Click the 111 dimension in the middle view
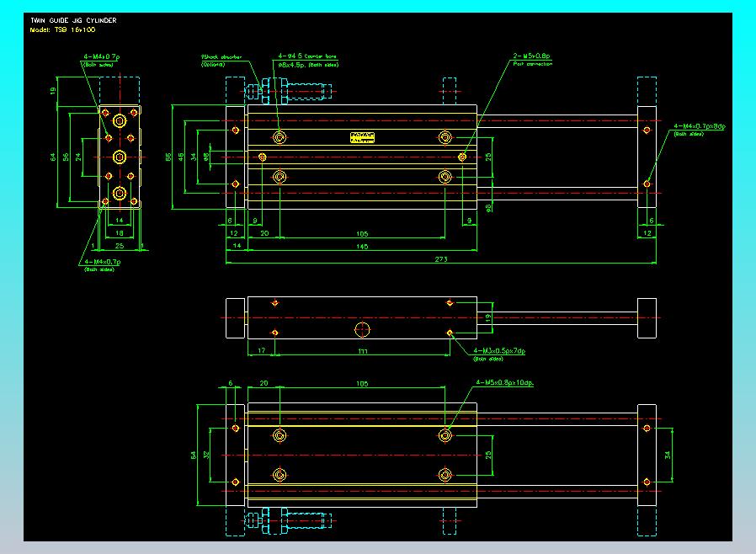756x554 pixels. coord(363,349)
